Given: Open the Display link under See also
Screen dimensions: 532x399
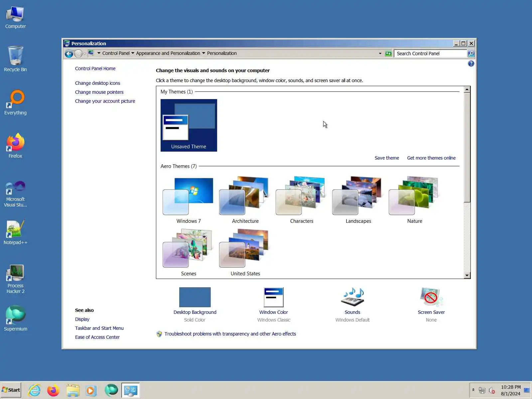Looking at the screenshot, I should click(x=82, y=319).
